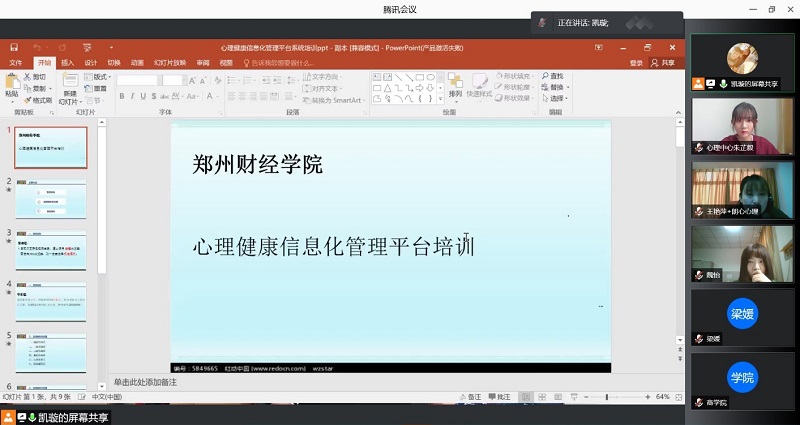This screenshot has width=800, height=425.
Task: Increase font size with the larger A icon
Action: tap(192, 80)
